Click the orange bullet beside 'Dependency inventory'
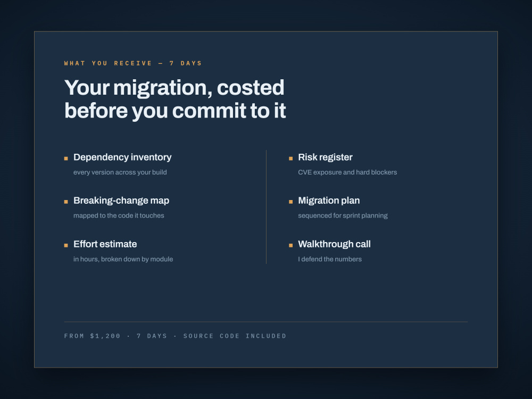Image resolution: width=532 pixels, height=399 pixels. tap(66, 159)
